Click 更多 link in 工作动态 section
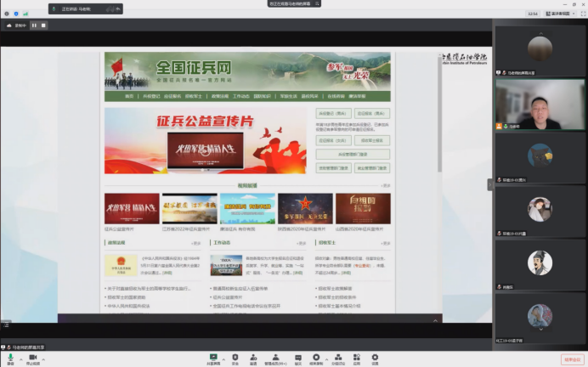Screen dimensions: 588x367 tap(301, 243)
